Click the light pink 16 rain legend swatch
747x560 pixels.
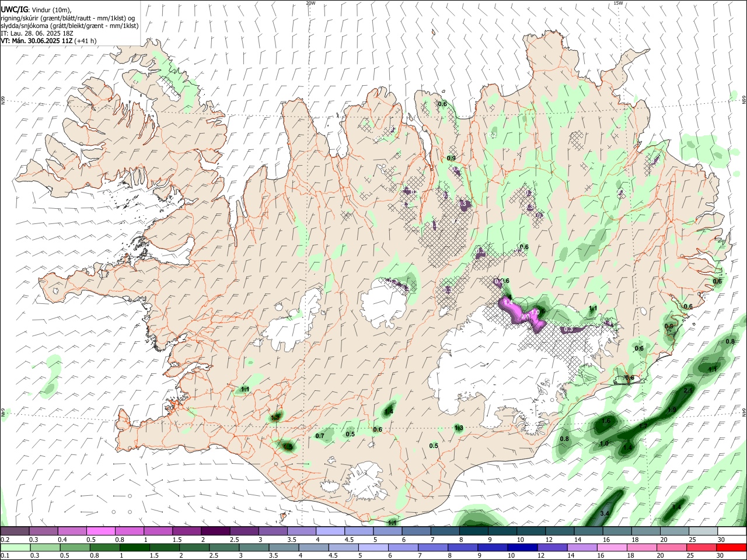(612, 548)
